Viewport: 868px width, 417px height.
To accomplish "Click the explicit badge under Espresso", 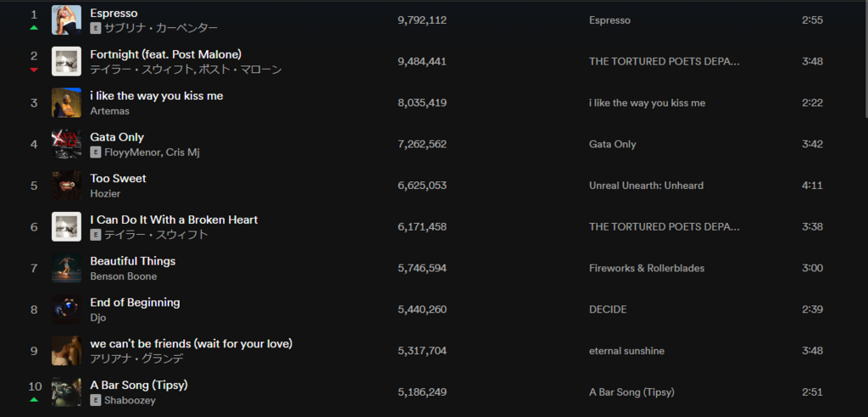I will [96, 28].
